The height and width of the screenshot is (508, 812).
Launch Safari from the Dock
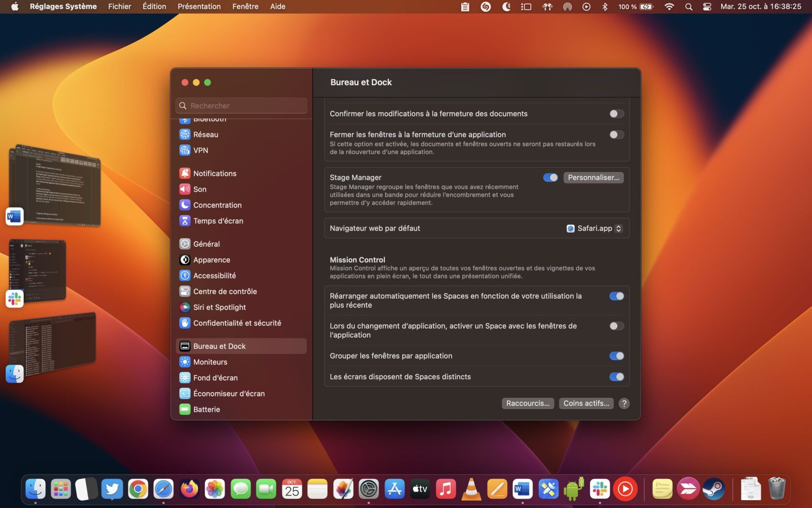coord(164,489)
